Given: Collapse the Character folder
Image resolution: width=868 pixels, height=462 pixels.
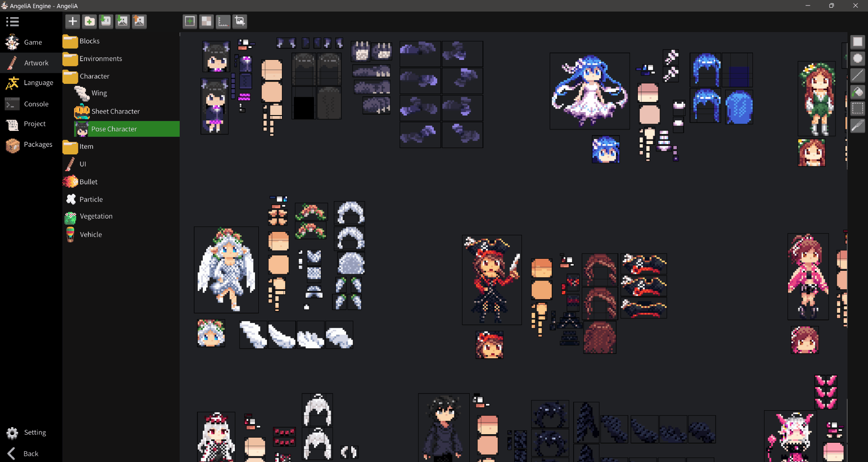Looking at the screenshot, I should (94, 76).
